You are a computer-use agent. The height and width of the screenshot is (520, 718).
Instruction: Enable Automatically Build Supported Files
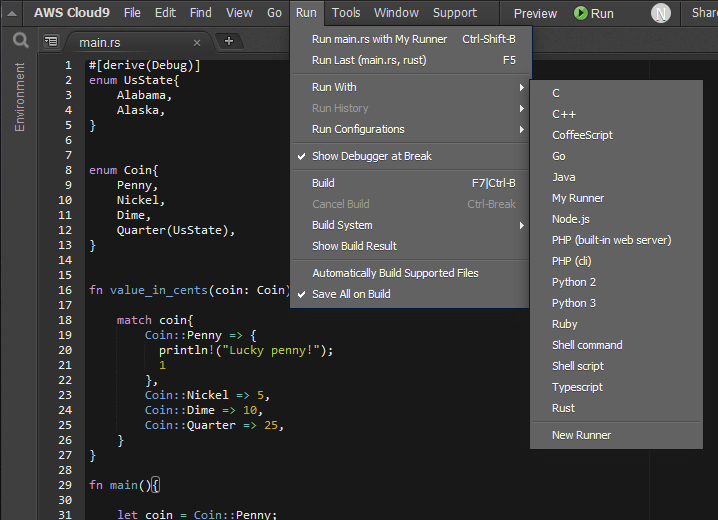point(394,273)
